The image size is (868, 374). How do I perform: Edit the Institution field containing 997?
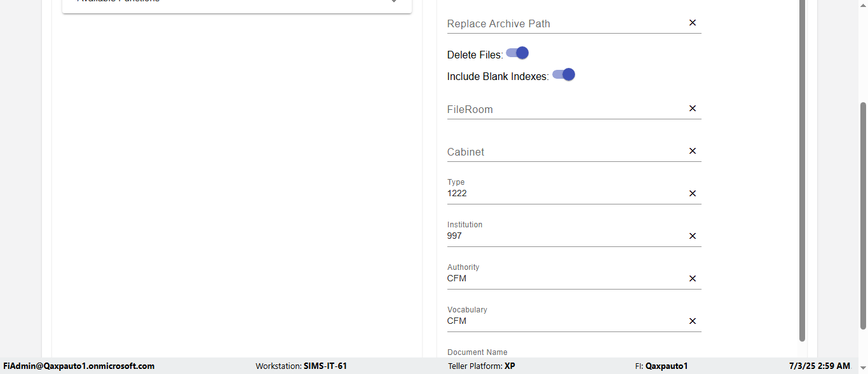coord(562,236)
